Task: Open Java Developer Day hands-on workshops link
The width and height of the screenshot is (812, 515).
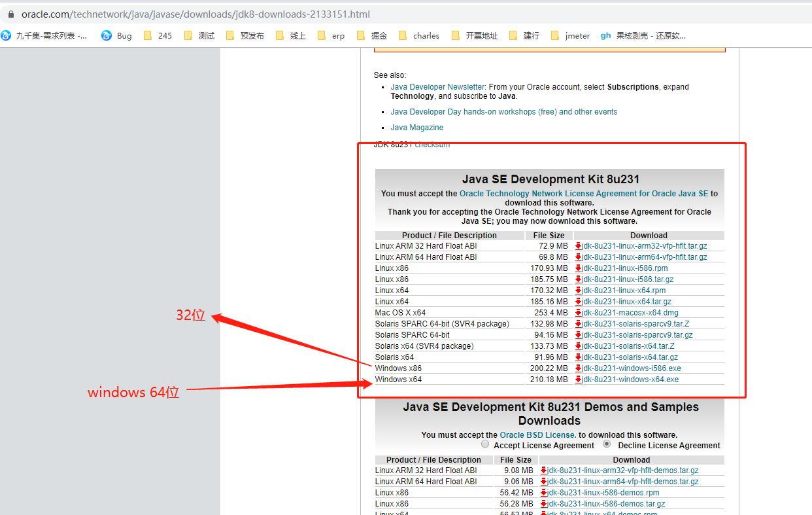Action: point(504,112)
